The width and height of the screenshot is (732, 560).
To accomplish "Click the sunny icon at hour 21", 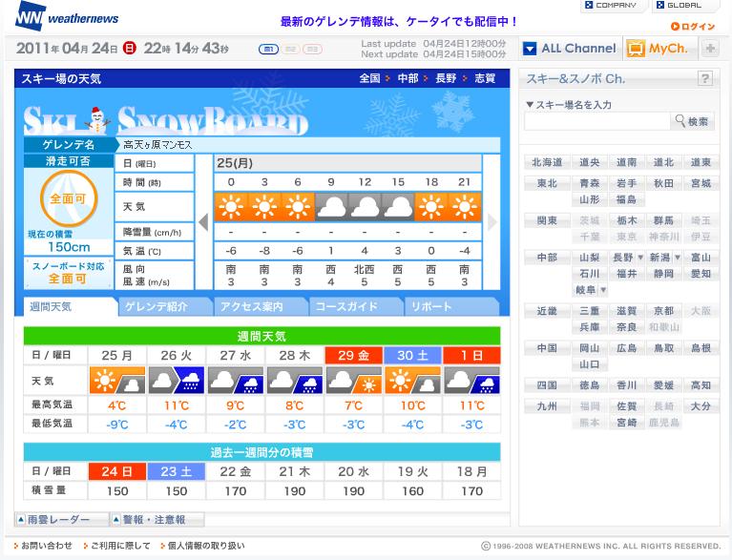I will pos(465,206).
